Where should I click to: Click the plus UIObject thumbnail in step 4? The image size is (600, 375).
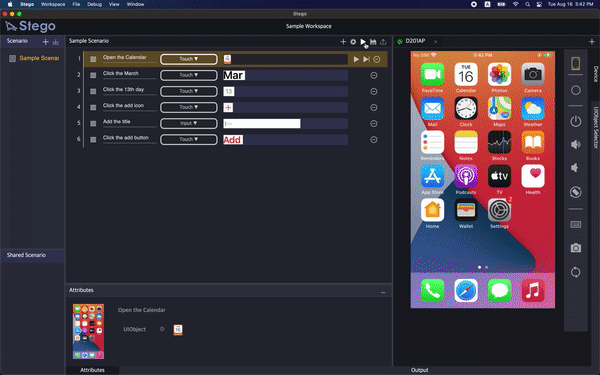[228, 108]
